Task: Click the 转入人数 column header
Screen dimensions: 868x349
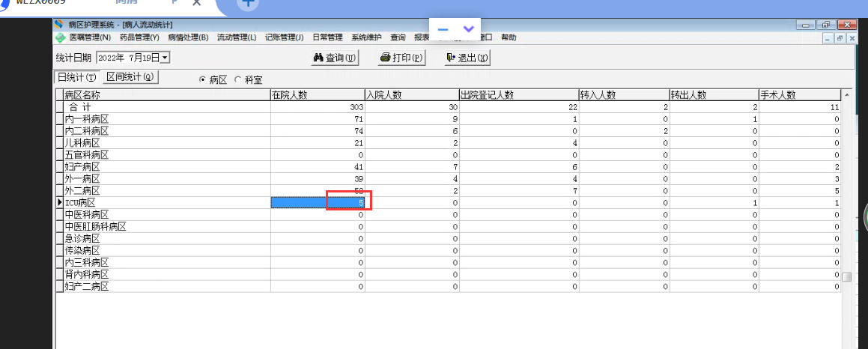Action: tap(624, 94)
